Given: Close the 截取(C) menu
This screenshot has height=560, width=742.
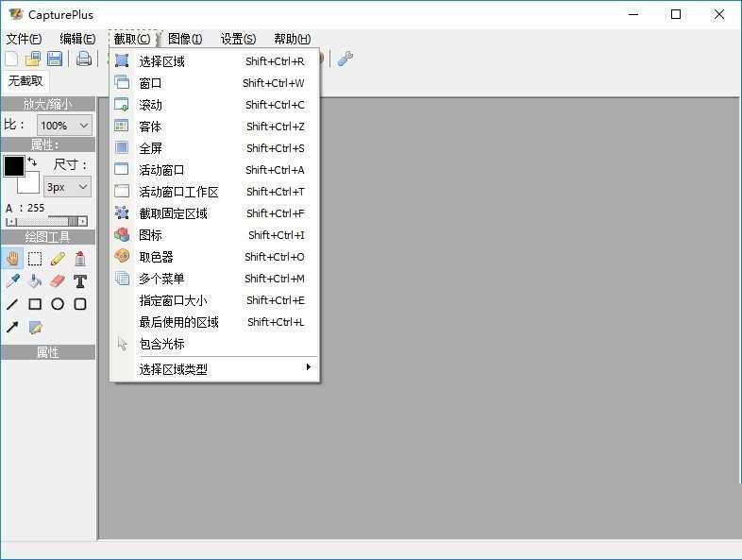Looking at the screenshot, I should (x=132, y=39).
